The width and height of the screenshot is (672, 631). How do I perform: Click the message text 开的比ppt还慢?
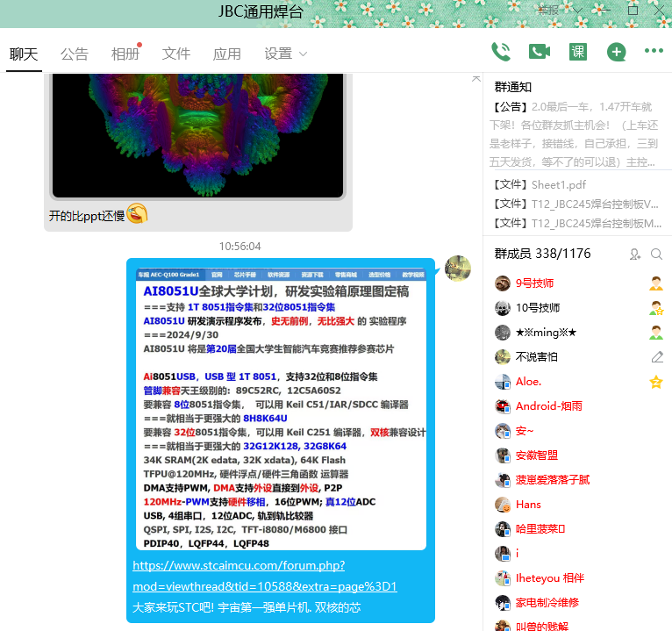[87, 216]
